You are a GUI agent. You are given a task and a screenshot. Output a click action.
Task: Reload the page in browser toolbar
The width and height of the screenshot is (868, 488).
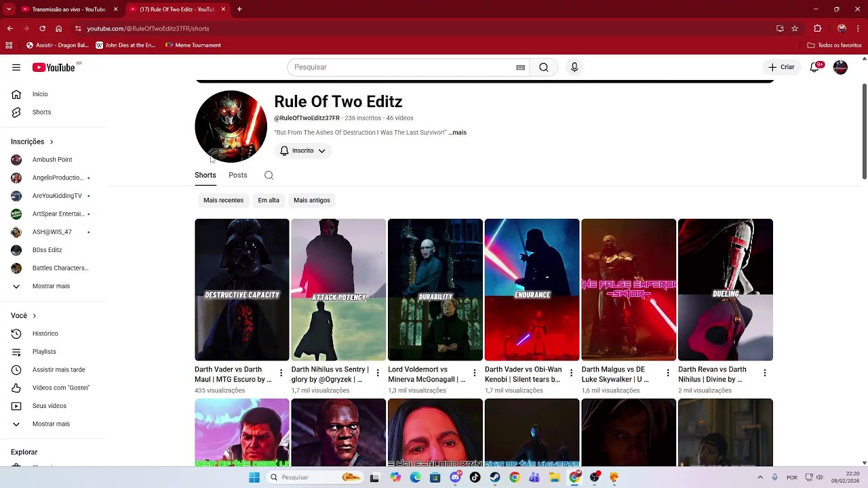point(42,28)
